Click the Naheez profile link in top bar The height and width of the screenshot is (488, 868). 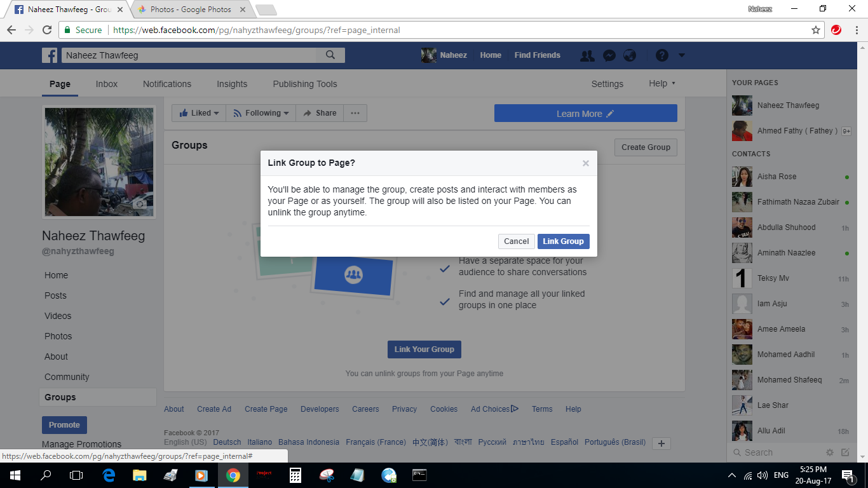click(444, 55)
